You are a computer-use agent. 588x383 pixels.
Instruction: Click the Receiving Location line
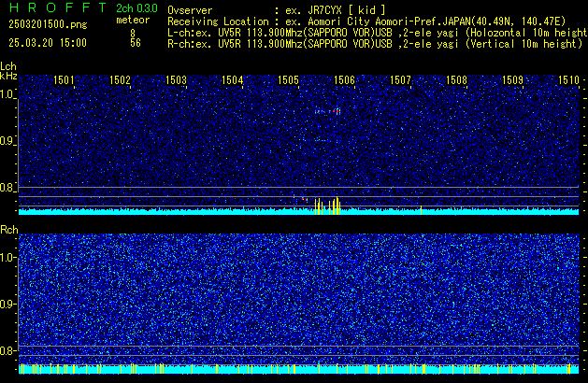pyautogui.click(x=366, y=21)
